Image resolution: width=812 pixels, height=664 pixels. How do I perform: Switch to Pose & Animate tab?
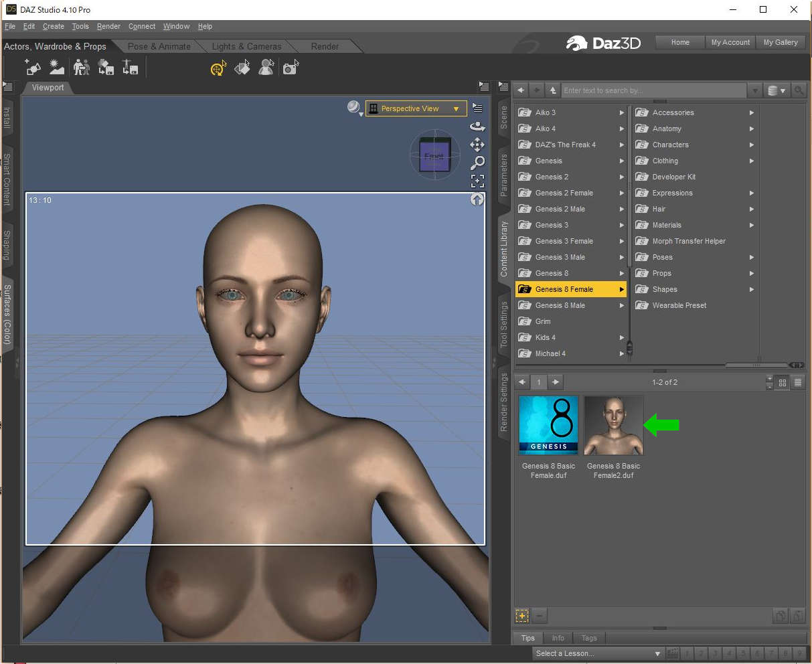click(x=159, y=46)
